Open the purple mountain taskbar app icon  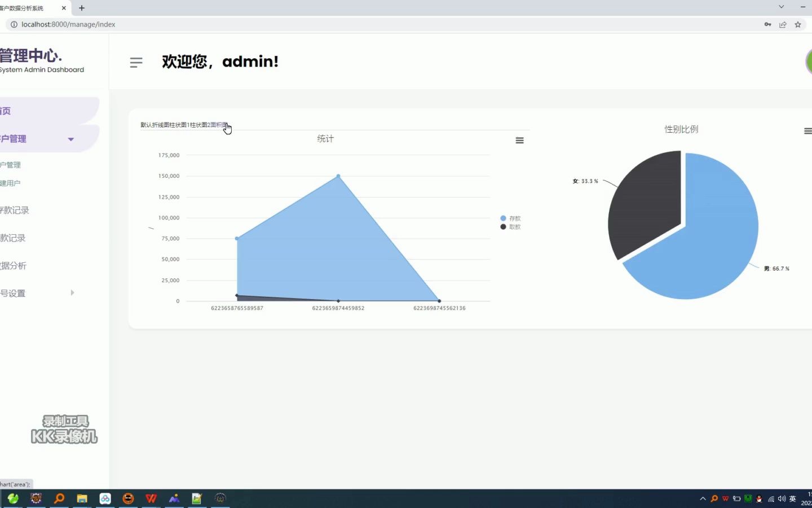174,498
